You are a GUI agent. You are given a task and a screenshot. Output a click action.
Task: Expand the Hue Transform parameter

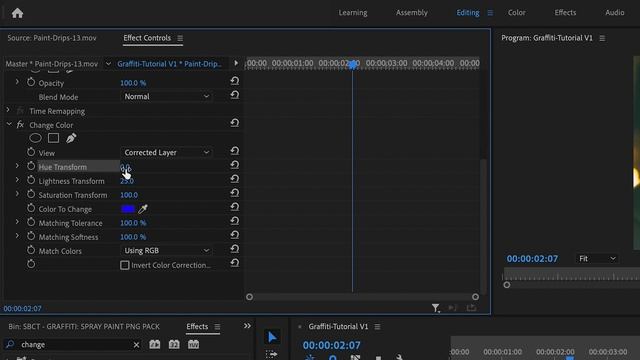pos(17,166)
